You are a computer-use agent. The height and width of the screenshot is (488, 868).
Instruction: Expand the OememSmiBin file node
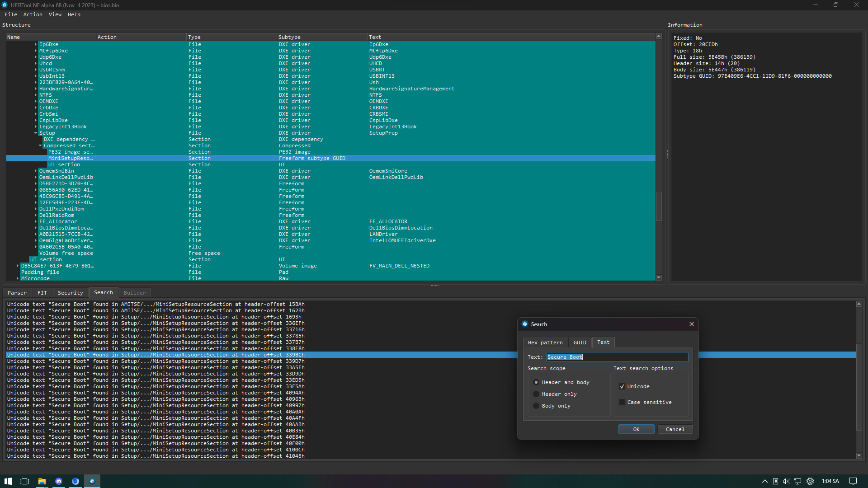click(x=36, y=171)
